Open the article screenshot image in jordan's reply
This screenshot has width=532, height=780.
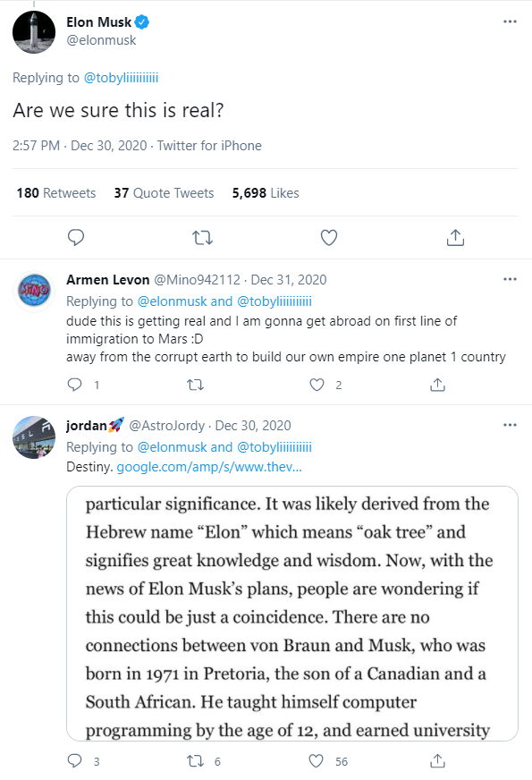292,614
